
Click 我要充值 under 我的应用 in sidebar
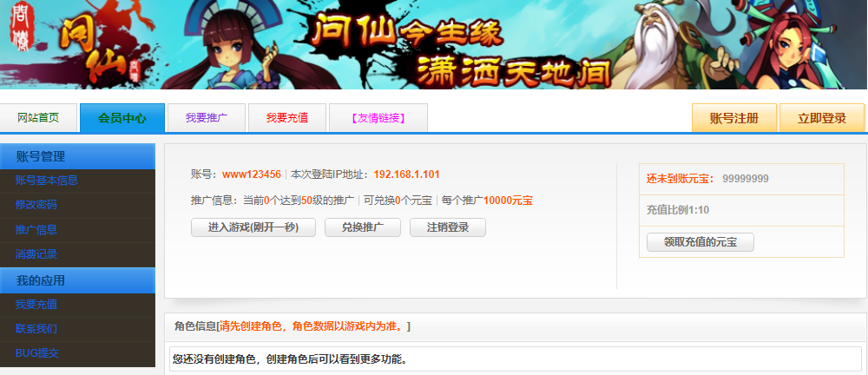coord(36,305)
